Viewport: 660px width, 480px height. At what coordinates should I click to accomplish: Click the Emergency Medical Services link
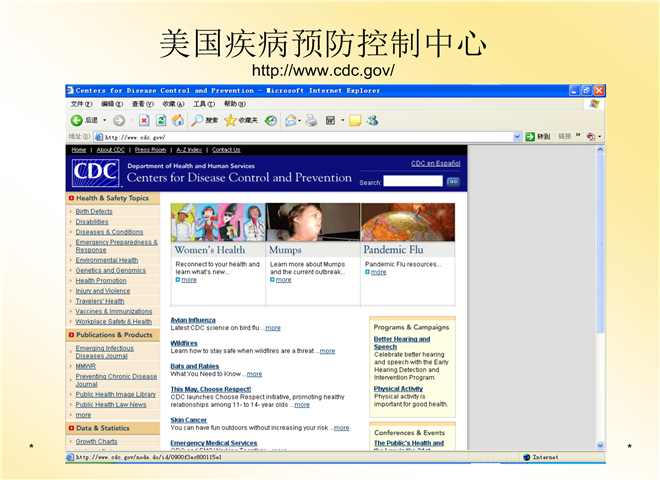213,443
